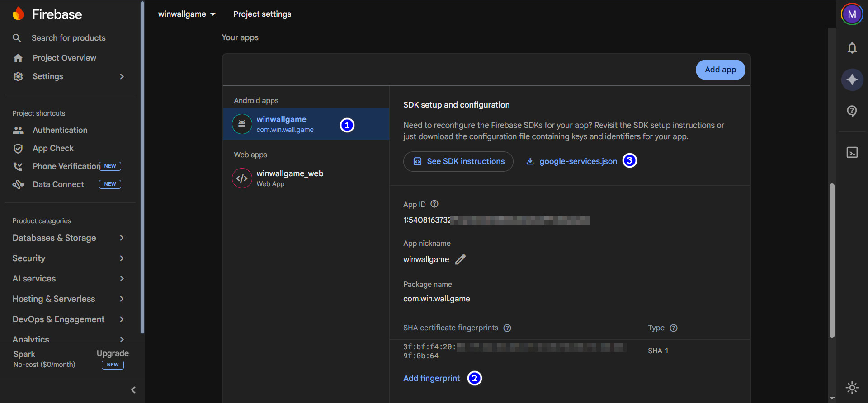Click the page vertical scrollbar thumb
Screen dimensions: 868x403
pyautogui.click(x=832, y=260)
